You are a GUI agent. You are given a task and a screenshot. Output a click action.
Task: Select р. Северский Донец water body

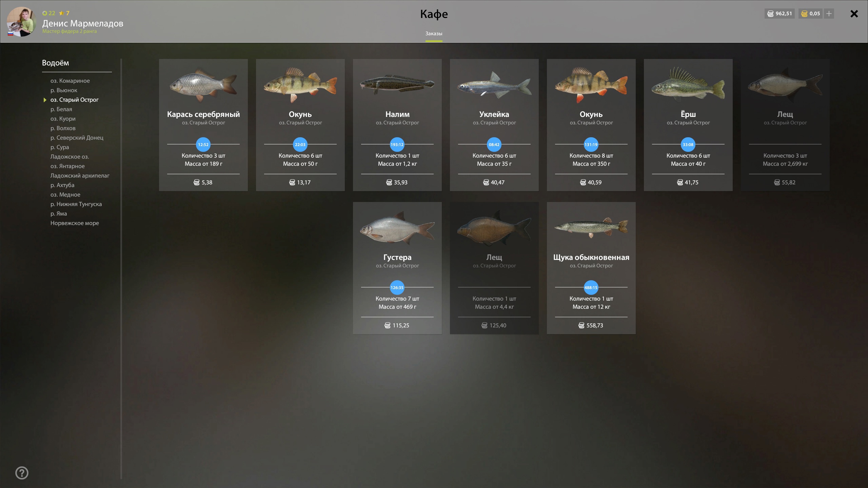tap(77, 138)
